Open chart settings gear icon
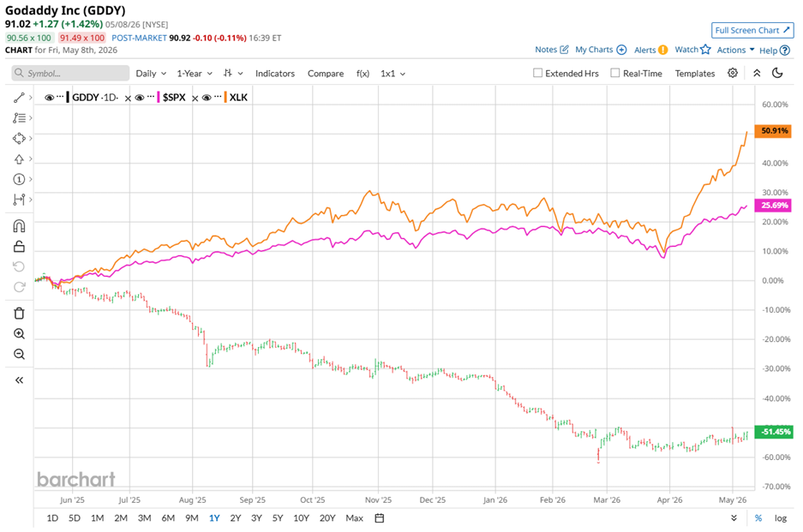 point(733,73)
